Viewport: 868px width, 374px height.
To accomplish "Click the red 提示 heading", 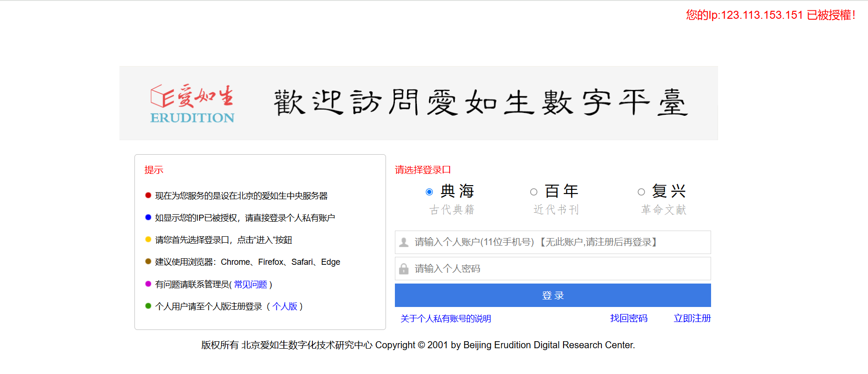I will (x=154, y=170).
